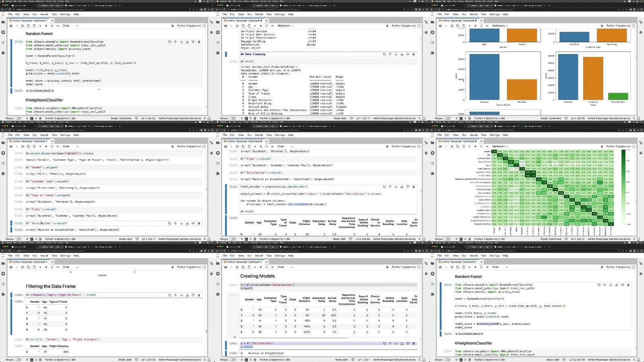This screenshot has height=362, width=644.
Task: Move df['Satisfaction'].unique() cell down
Action: 181,223
